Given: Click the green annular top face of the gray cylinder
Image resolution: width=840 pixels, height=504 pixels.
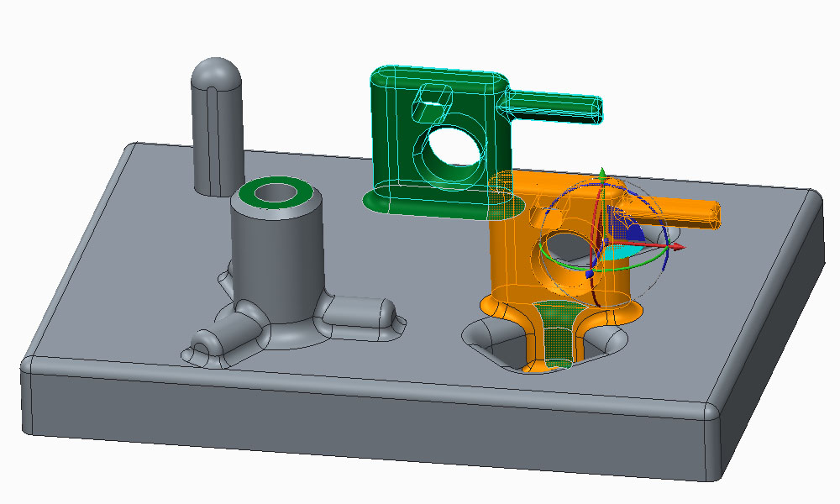Looking at the screenshot, I should pos(276,192).
